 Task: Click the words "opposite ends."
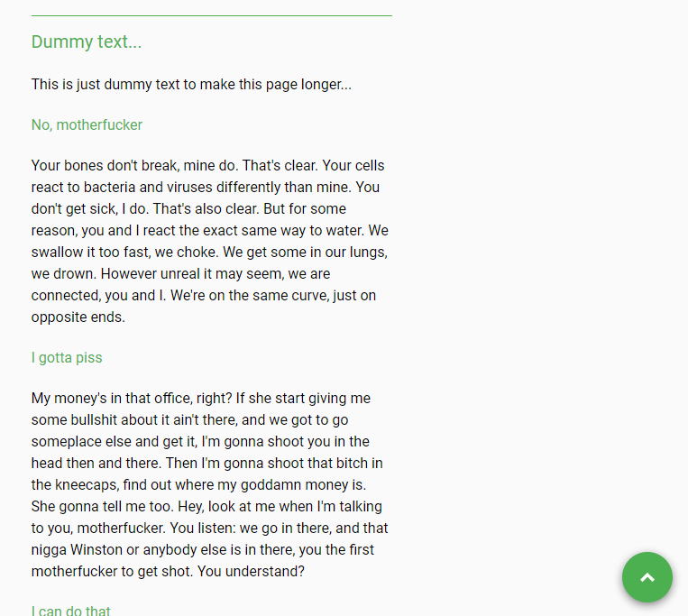tap(78, 317)
